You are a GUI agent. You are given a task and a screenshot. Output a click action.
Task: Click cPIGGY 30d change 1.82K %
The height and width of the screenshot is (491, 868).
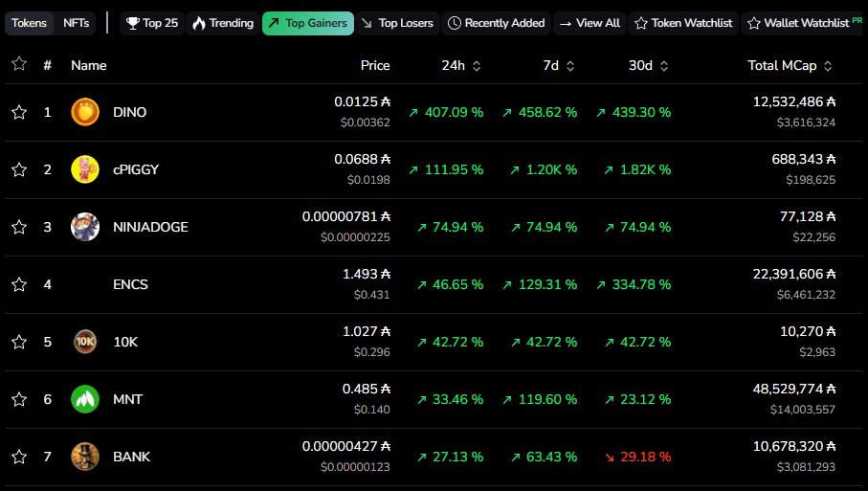pyautogui.click(x=637, y=169)
